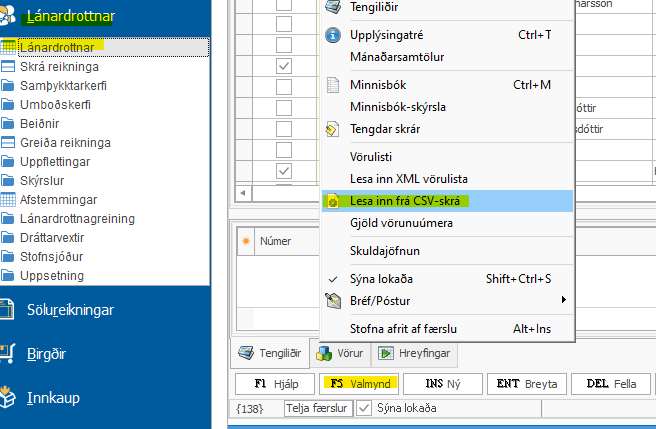Toggle the Sýna lokaða checkbox
656x429 pixels.
[x=364, y=408]
